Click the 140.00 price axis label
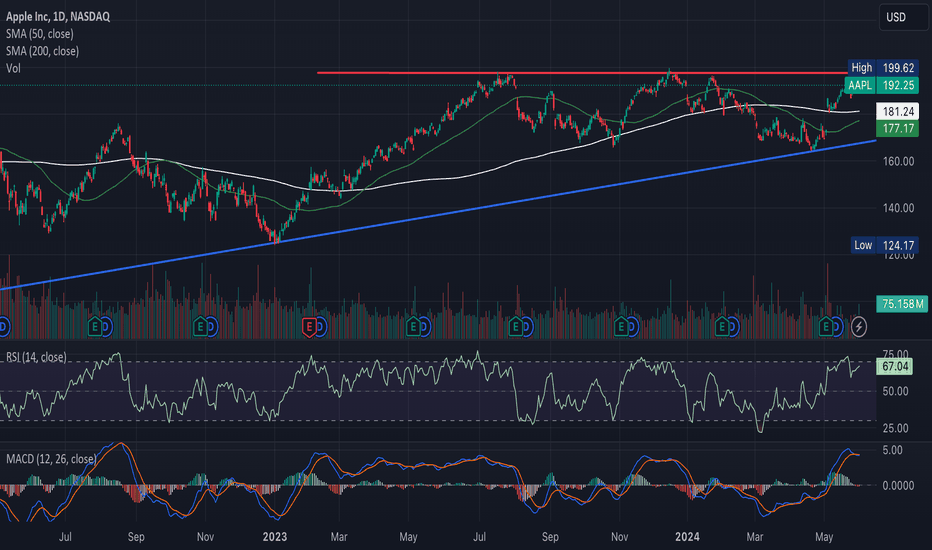The image size is (932, 550). 898,208
